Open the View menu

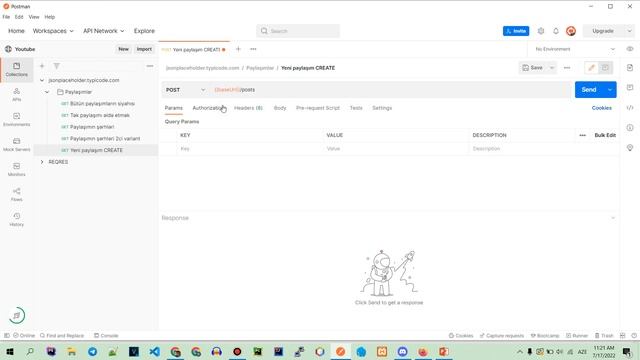pos(34,17)
